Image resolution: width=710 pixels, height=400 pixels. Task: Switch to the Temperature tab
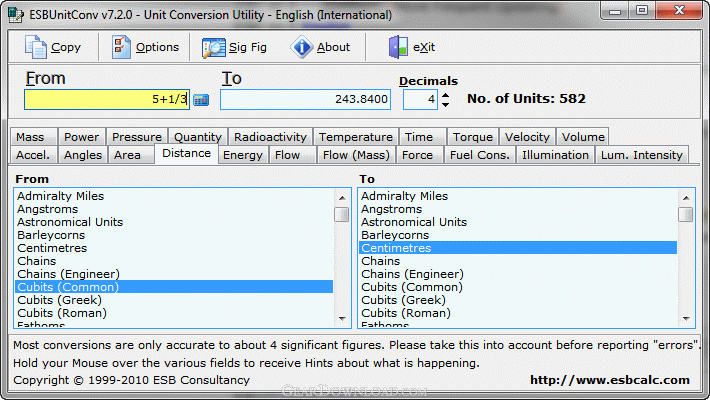click(355, 137)
